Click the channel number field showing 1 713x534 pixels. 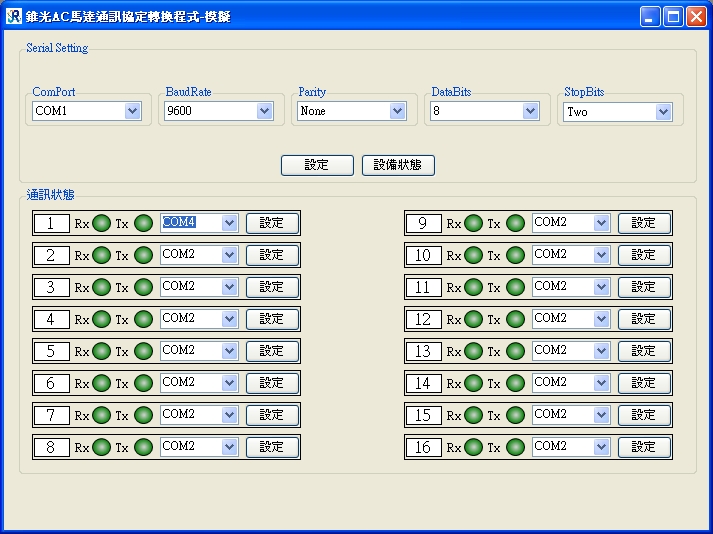tap(52, 223)
